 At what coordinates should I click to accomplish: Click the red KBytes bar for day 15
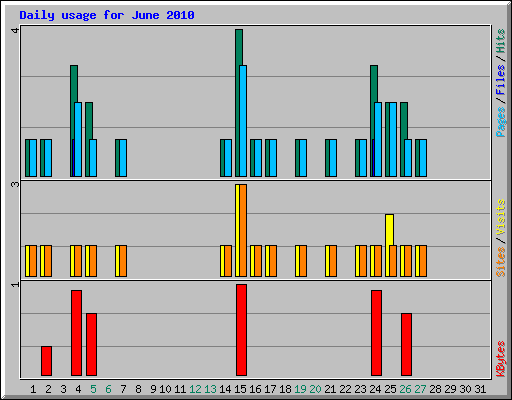[241, 330]
